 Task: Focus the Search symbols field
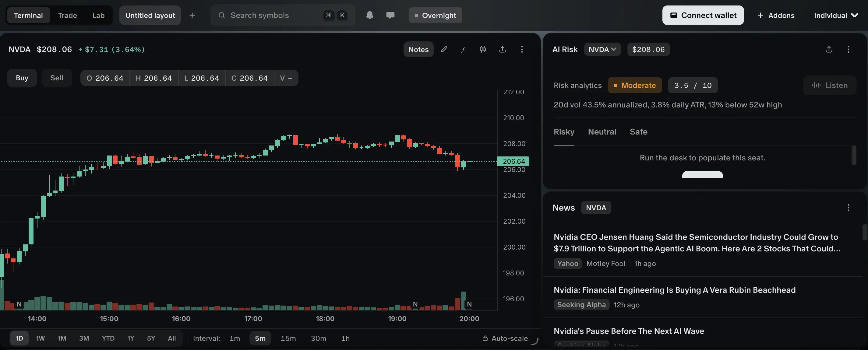[282, 15]
